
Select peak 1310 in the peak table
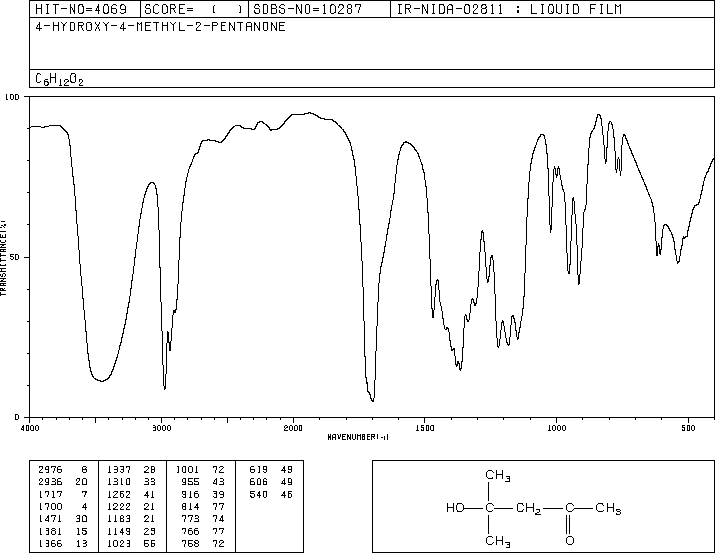[x=119, y=482]
